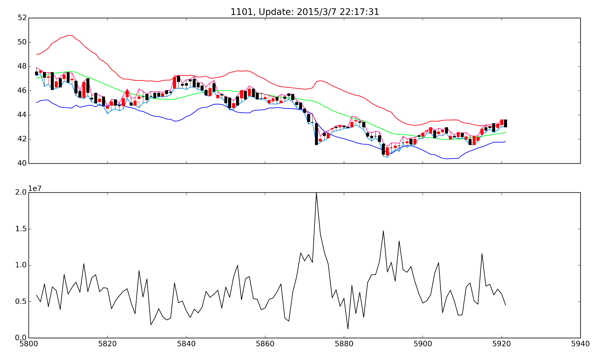Click the highest peak of the red upper band
This screenshot has width=613, height=364.
point(69,35)
